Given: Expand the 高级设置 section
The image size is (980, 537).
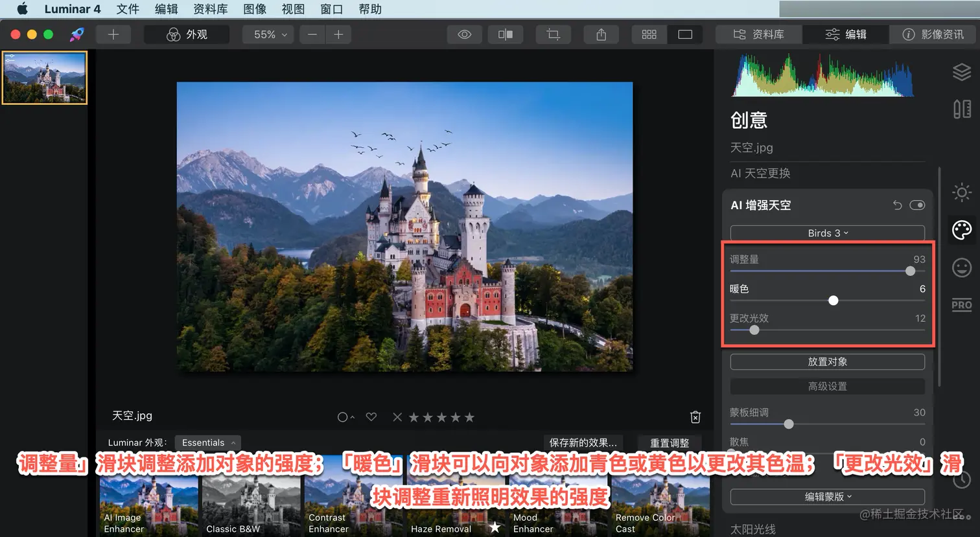Looking at the screenshot, I should pos(828,387).
